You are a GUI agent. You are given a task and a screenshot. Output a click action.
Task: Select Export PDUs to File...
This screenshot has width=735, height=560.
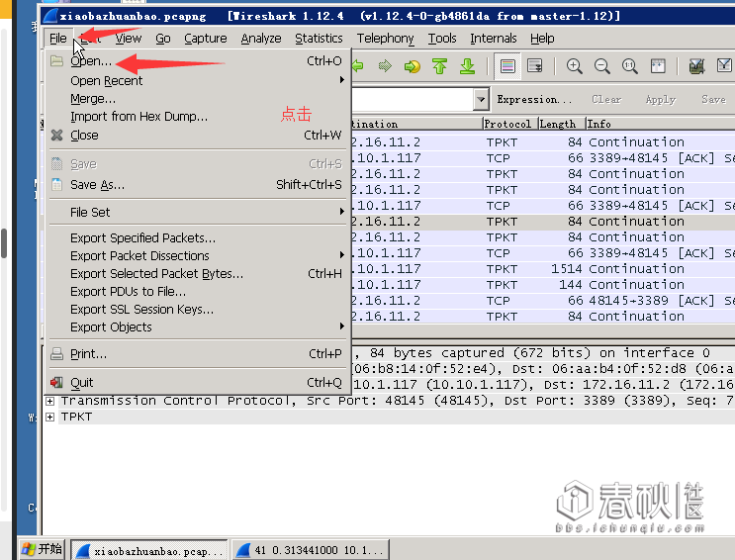(198, 291)
